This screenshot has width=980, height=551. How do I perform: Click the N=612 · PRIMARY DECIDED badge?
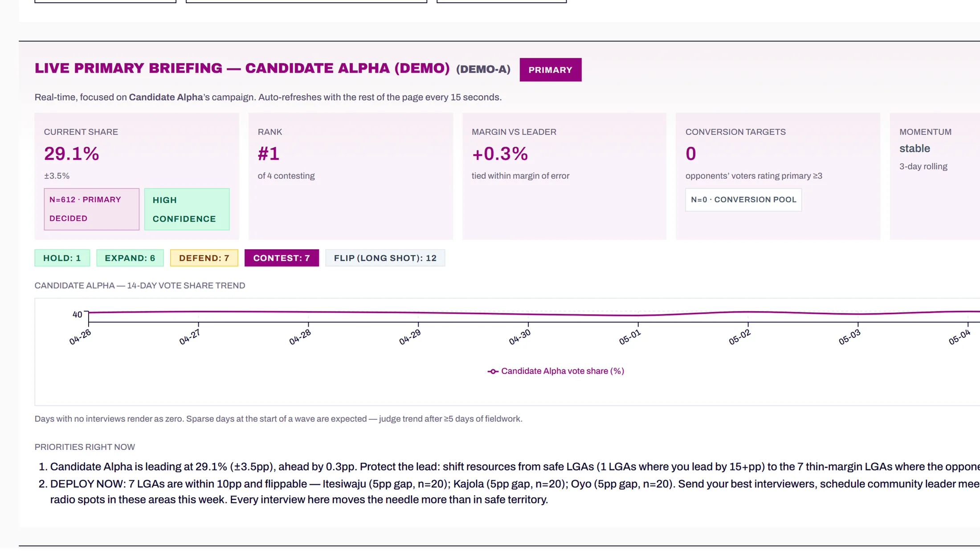(91, 209)
